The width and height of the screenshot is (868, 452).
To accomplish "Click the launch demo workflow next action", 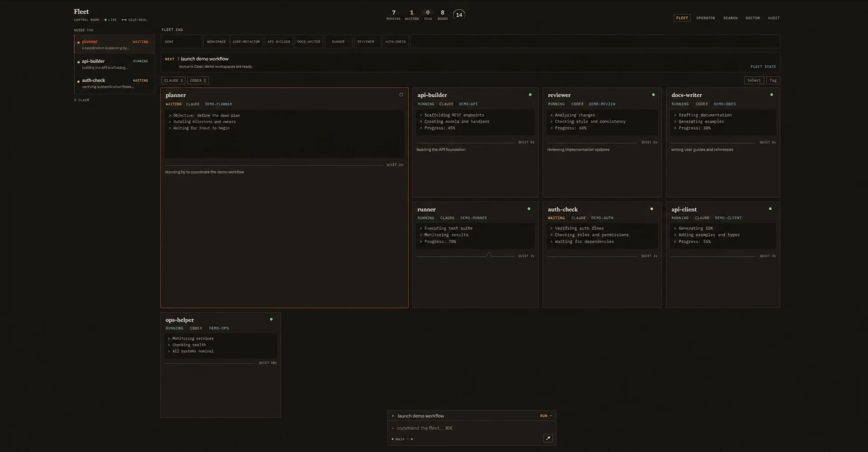I will [x=205, y=59].
